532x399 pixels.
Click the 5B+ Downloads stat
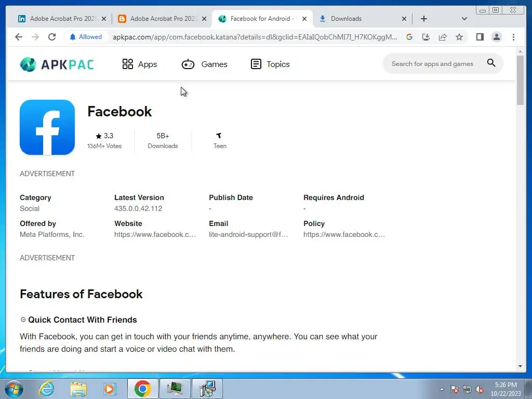tap(163, 140)
